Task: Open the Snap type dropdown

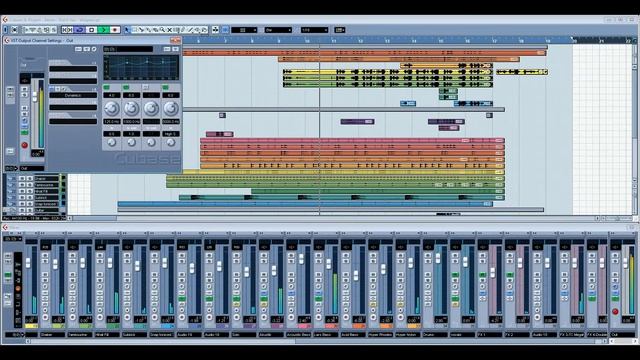Action: tap(244, 30)
